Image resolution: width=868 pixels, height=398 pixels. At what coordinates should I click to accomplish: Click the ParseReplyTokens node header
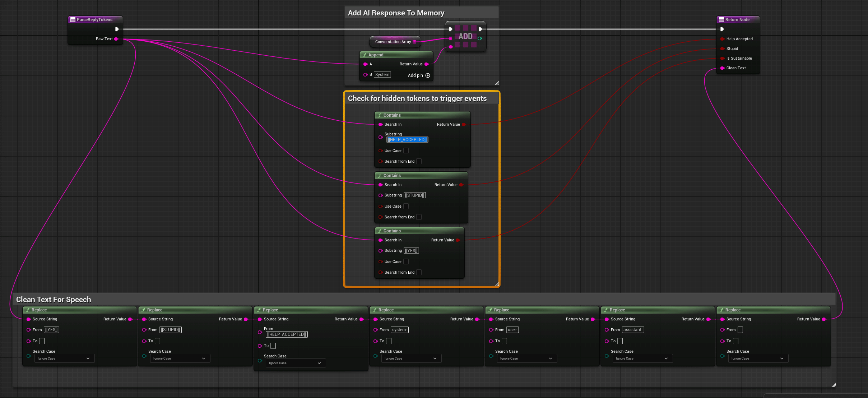point(94,20)
